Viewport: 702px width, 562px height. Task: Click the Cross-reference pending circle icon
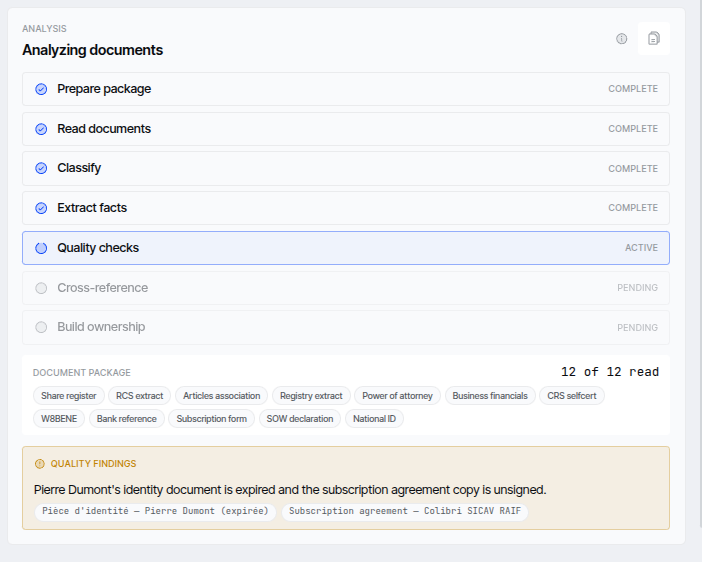point(41,288)
